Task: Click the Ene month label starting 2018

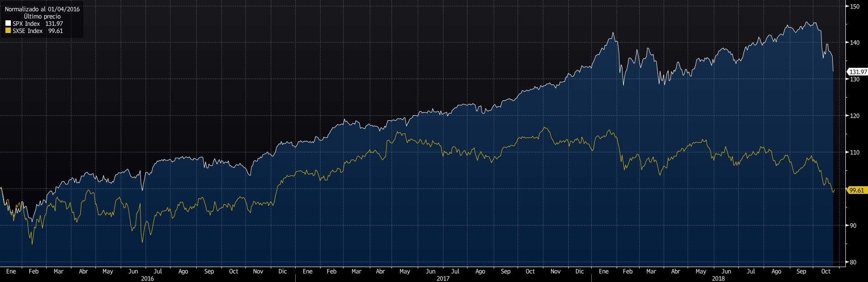Action: pyautogui.click(x=604, y=272)
